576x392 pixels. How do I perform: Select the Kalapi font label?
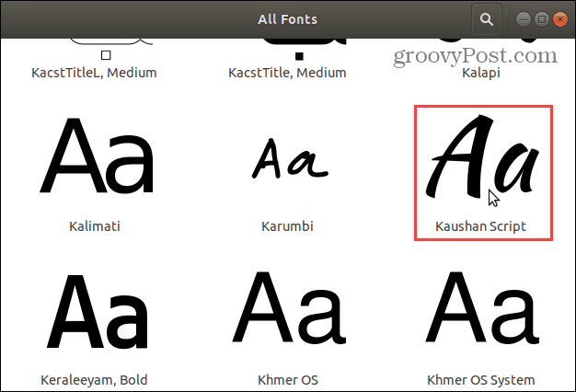click(x=481, y=73)
